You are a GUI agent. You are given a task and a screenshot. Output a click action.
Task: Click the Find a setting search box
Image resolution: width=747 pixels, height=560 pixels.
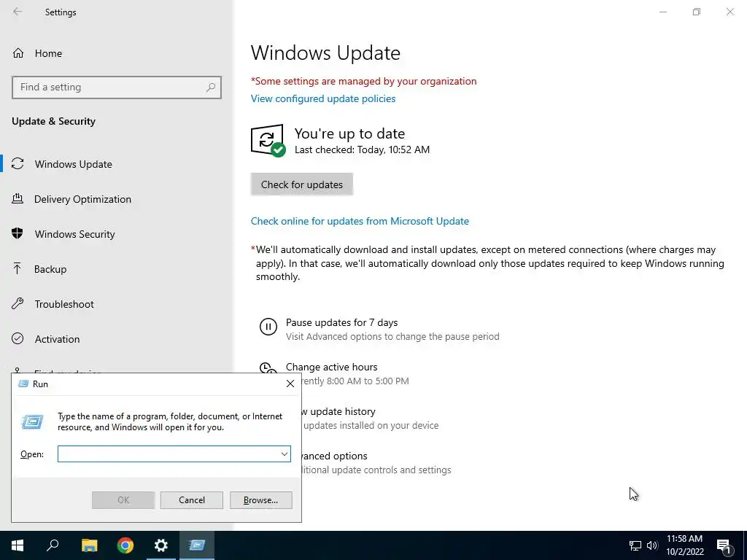(x=116, y=87)
